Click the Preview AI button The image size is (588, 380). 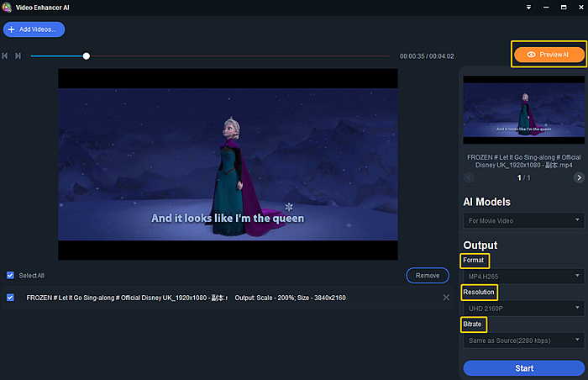549,55
